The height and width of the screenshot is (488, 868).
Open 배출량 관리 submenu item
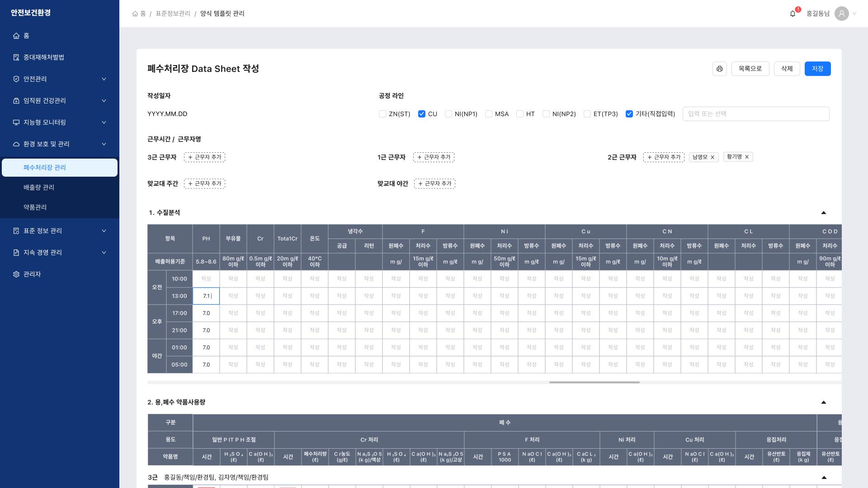coord(39,187)
